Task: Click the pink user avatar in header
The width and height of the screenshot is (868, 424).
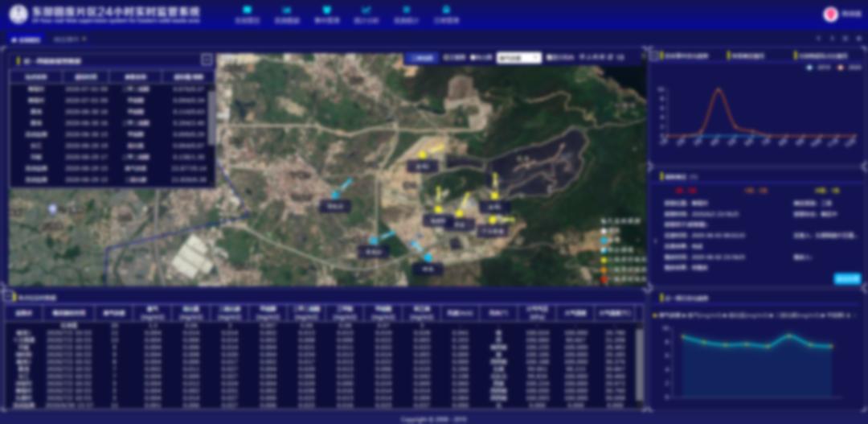Action: point(830,15)
